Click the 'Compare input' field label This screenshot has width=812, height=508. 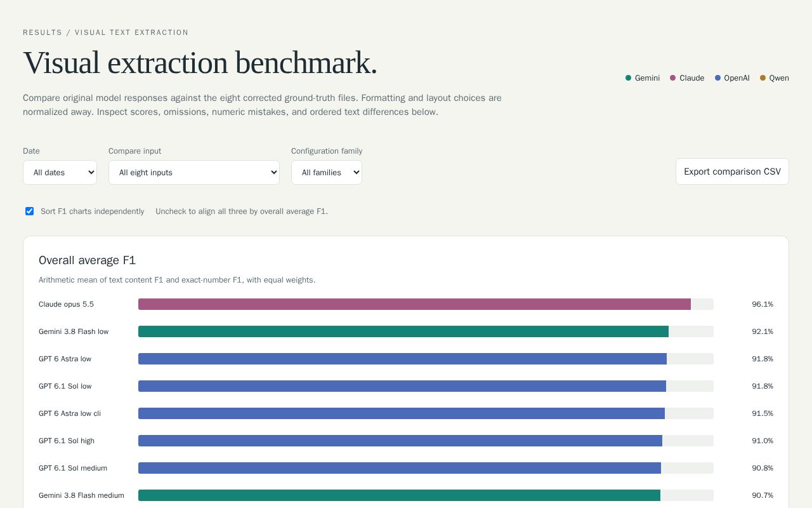point(134,151)
